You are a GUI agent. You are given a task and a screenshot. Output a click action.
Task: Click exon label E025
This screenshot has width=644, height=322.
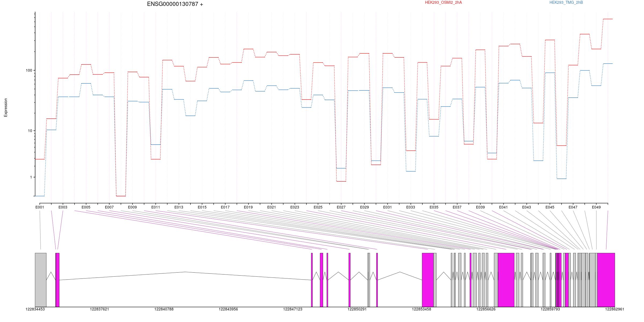pos(318,207)
